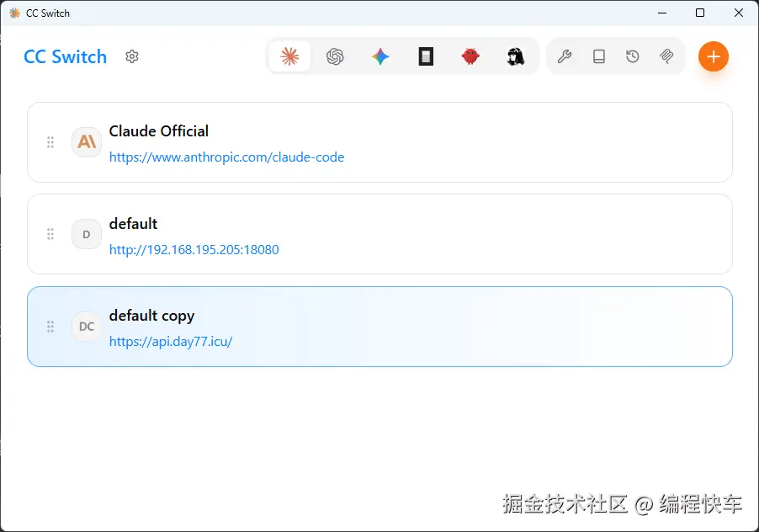Viewport: 759px width, 532px height.
Task: Click the black terminal app icon
Action: point(425,56)
